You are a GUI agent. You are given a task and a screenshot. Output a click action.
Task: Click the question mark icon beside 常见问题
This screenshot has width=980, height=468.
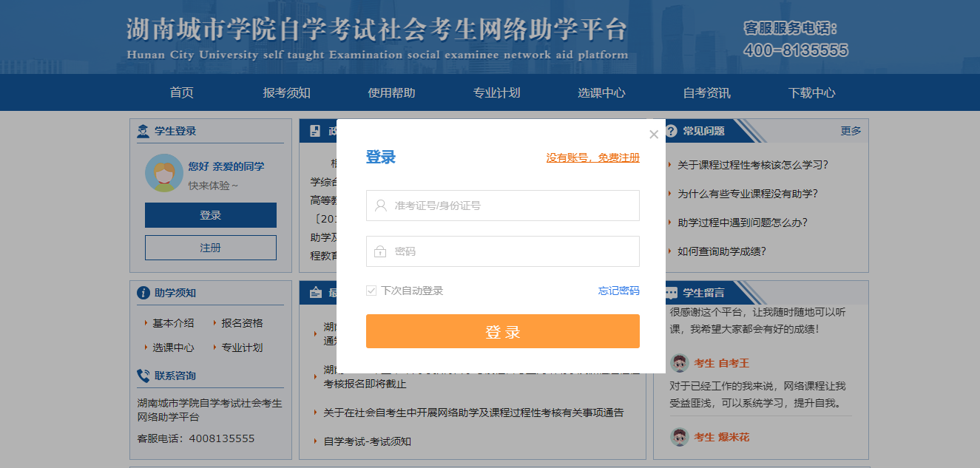click(672, 131)
